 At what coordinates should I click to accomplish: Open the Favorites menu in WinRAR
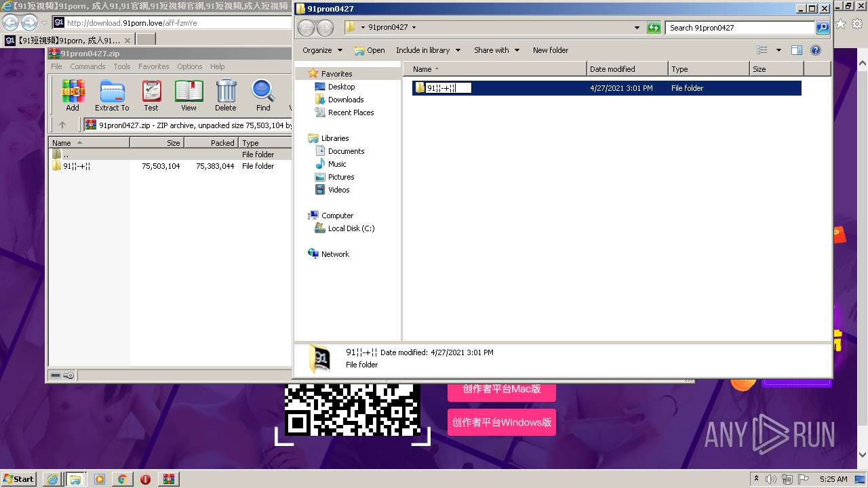tap(154, 66)
